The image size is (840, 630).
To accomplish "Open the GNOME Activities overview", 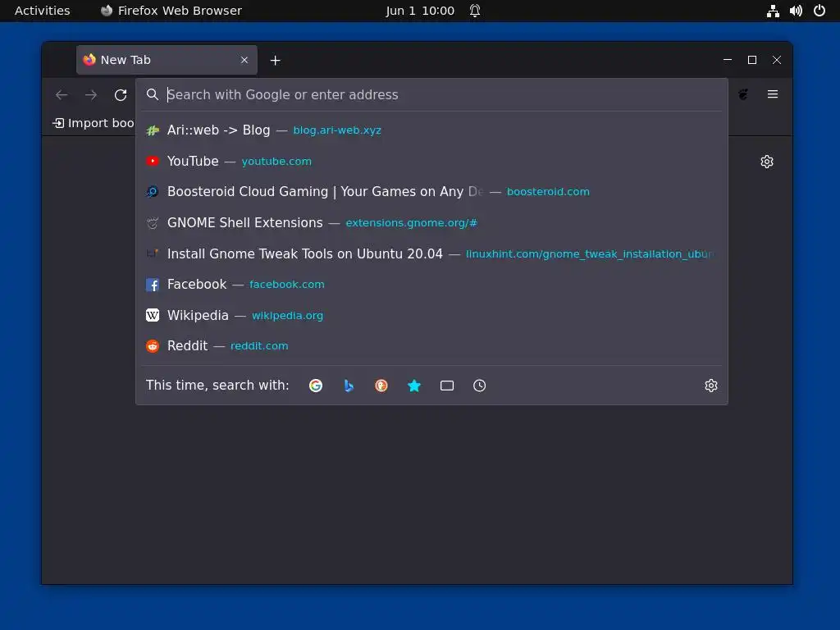I will click(x=43, y=11).
